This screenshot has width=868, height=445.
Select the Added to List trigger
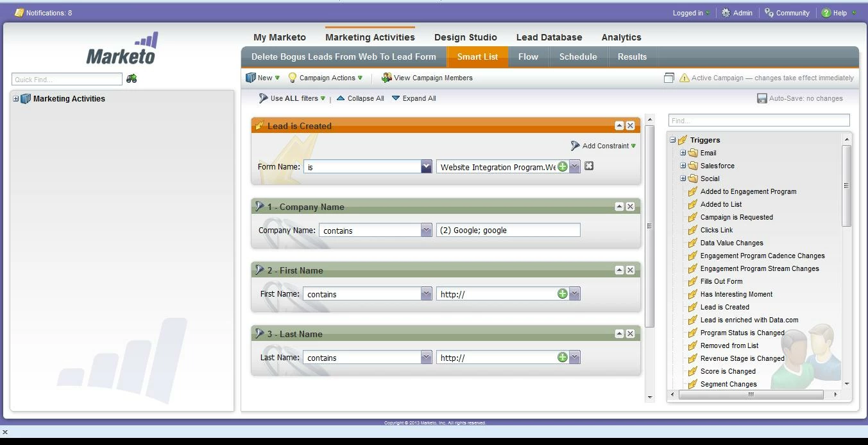click(721, 204)
